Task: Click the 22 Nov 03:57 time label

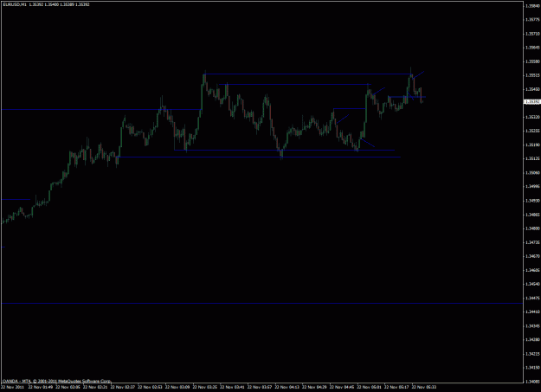Action: point(260,387)
